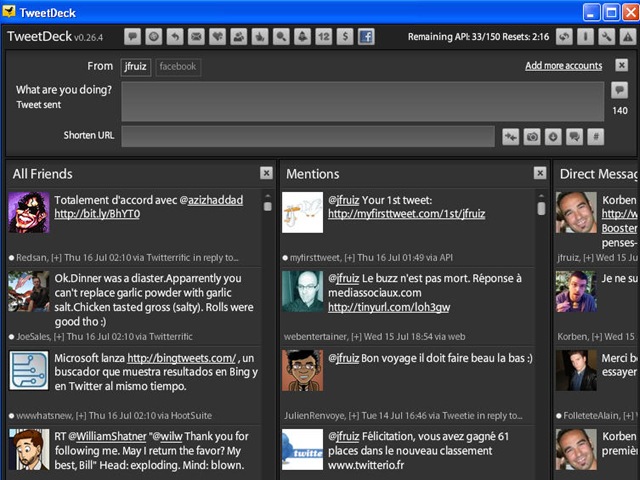This screenshot has width=640, height=480.
Task: Open the Twitter Search magnifier icon
Action: [281, 37]
